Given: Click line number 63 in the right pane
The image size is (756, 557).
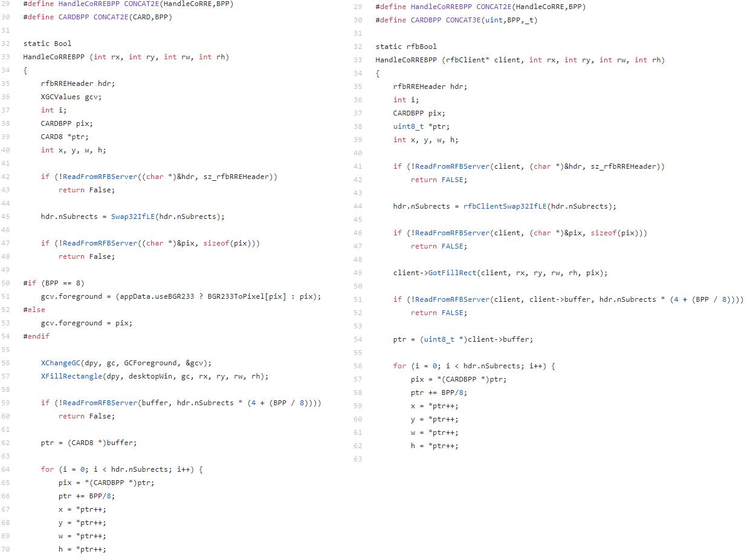Looking at the screenshot, I should [x=358, y=459].
